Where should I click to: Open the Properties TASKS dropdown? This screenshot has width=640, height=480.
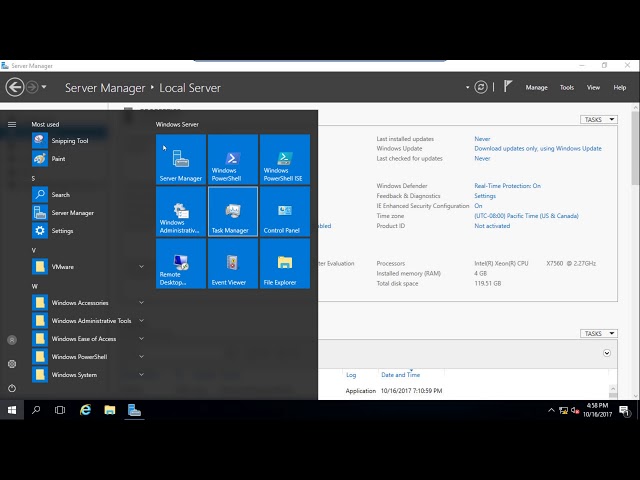tap(599, 120)
